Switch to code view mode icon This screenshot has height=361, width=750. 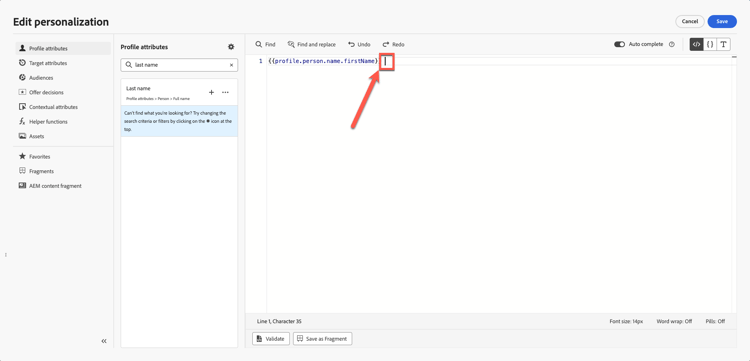coord(696,44)
